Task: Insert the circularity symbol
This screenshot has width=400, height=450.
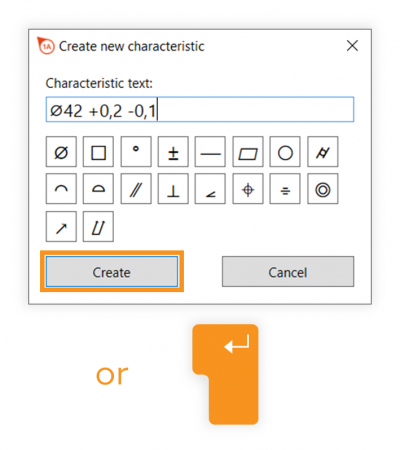Action: (x=285, y=152)
